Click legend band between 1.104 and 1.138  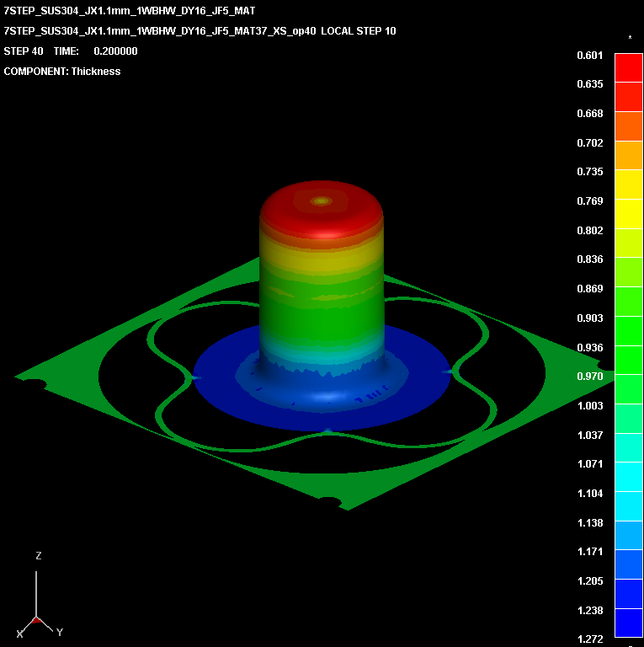(x=629, y=506)
